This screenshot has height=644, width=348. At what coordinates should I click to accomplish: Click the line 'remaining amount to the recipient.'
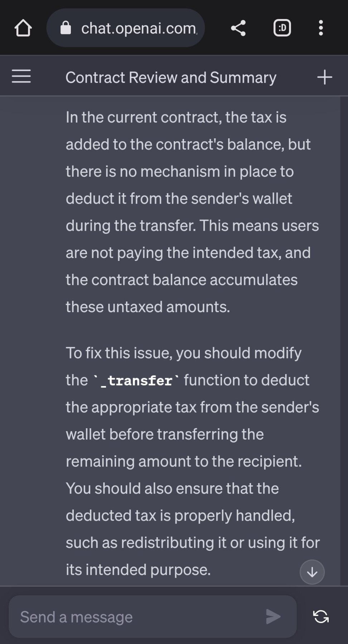tap(184, 461)
